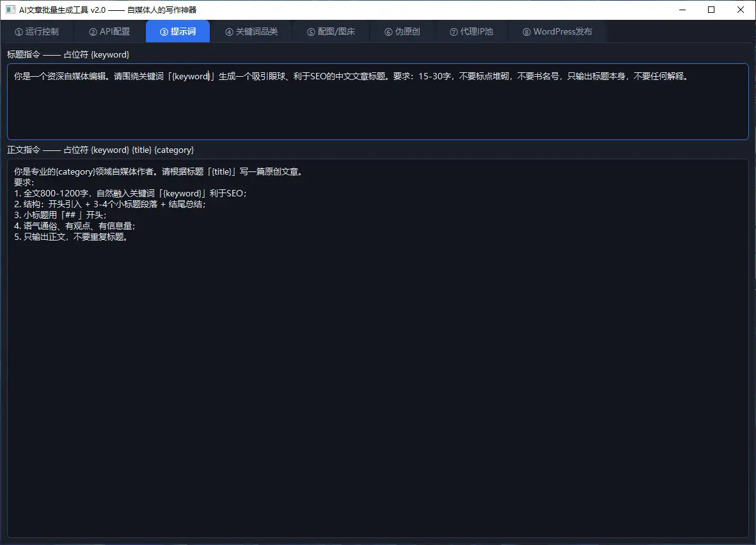Click the '正文指令 —— 占位符' label

pyautogui.click(x=100, y=150)
